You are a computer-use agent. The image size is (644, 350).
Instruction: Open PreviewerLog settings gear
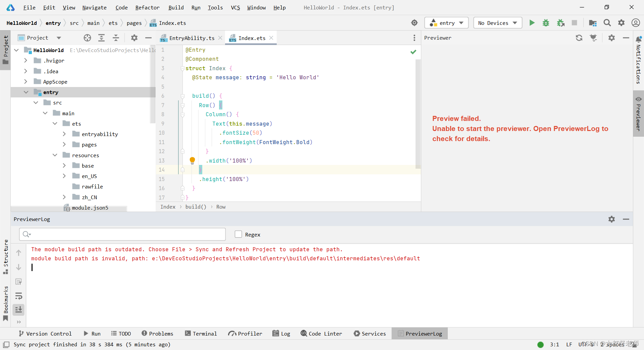click(x=611, y=219)
